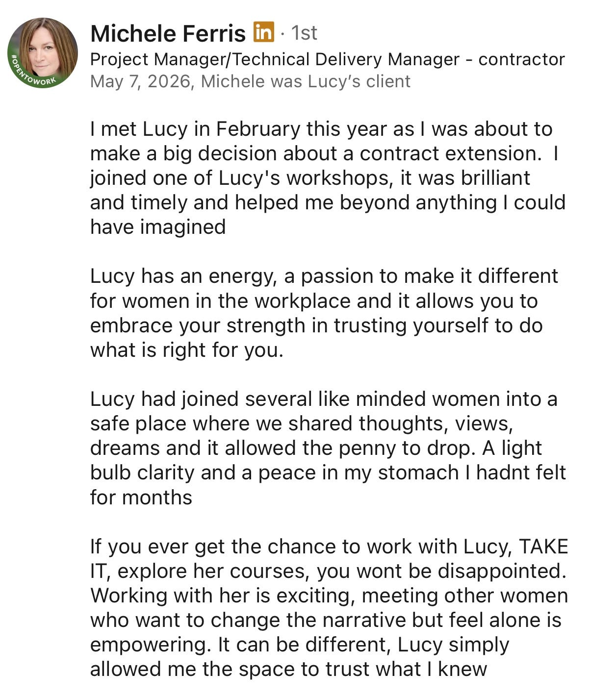Click the May 7, 2026 date line
The image size is (616, 698).
(x=250, y=81)
